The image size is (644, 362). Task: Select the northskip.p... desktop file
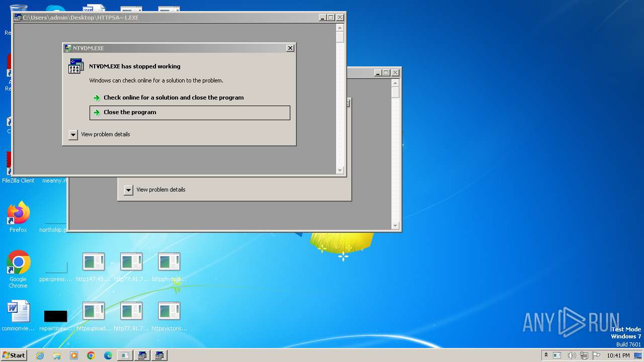click(x=53, y=230)
